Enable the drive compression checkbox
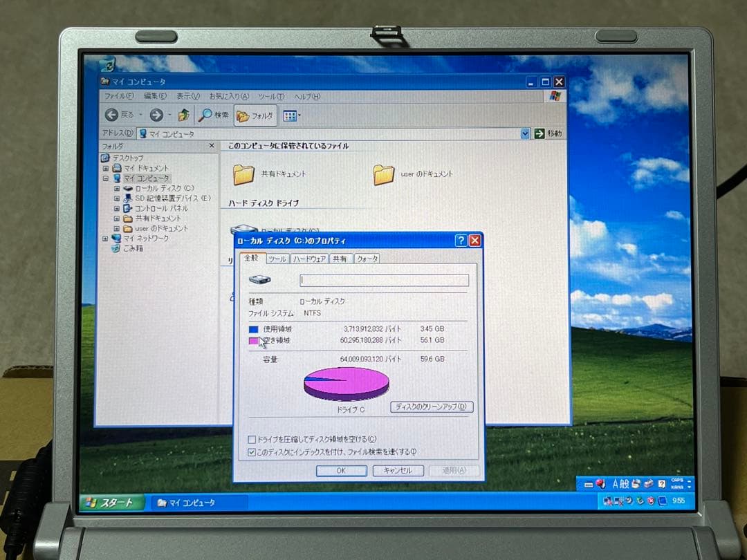 point(252,439)
